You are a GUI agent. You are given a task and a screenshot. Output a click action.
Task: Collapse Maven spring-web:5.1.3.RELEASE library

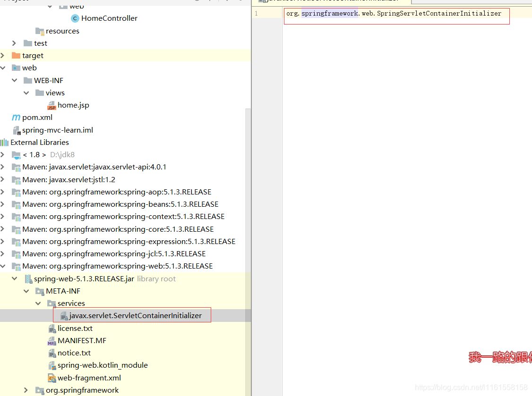(x=3, y=266)
